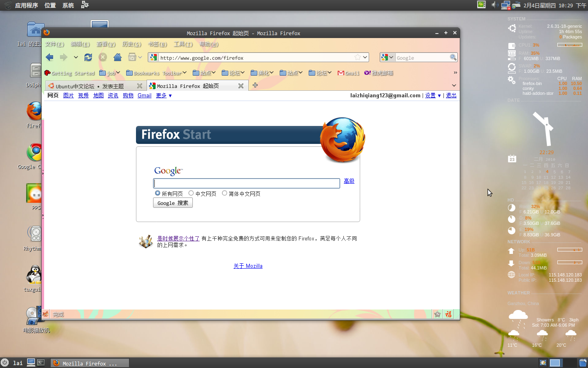
Task: Expand the 美化 bookmarks folder
Action: [262, 73]
